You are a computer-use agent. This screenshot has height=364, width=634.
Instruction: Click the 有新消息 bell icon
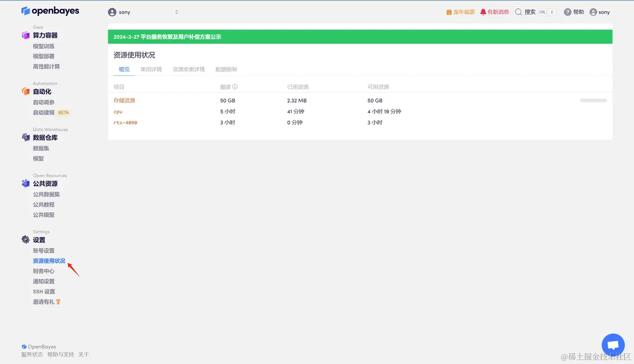(x=483, y=12)
